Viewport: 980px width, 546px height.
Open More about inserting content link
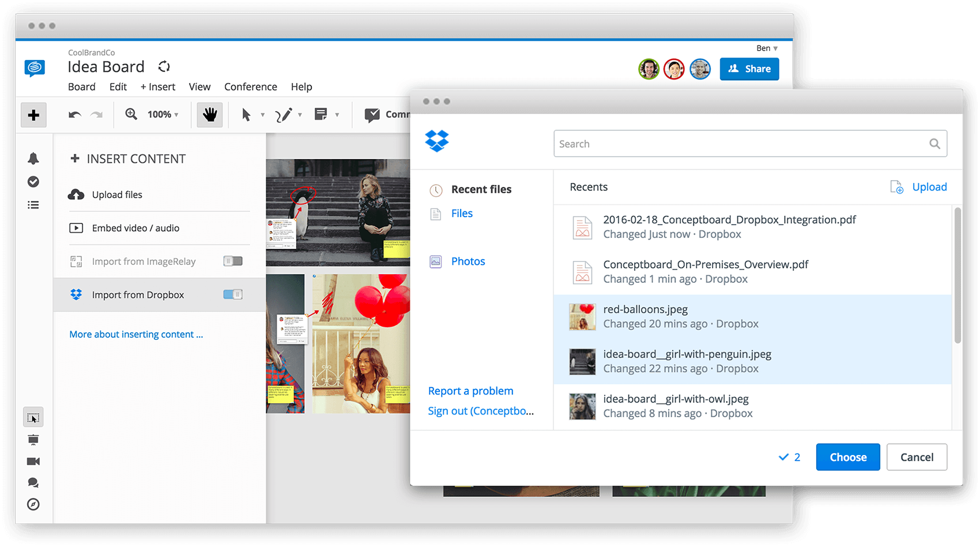136,335
